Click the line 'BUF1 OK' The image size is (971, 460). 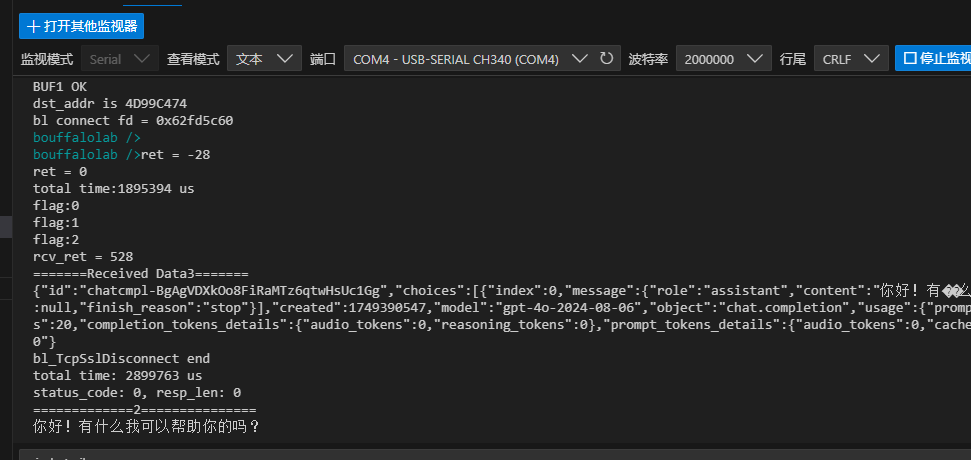coord(60,87)
